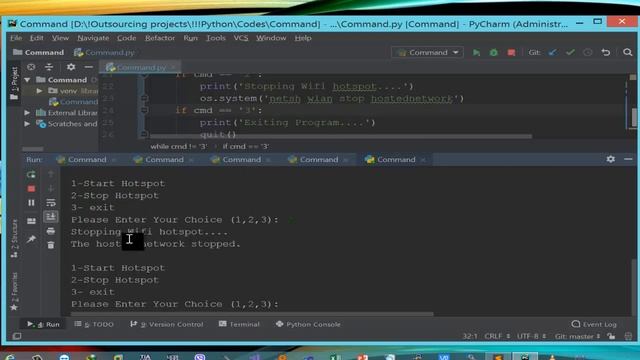The height and width of the screenshot is (360, 640).
Task: Pause output in Run panel
Action: (31, 203)
